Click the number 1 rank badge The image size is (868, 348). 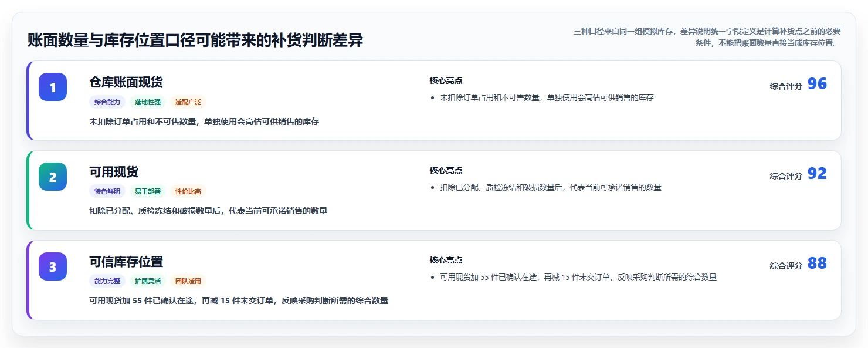[x=53, y=87]
